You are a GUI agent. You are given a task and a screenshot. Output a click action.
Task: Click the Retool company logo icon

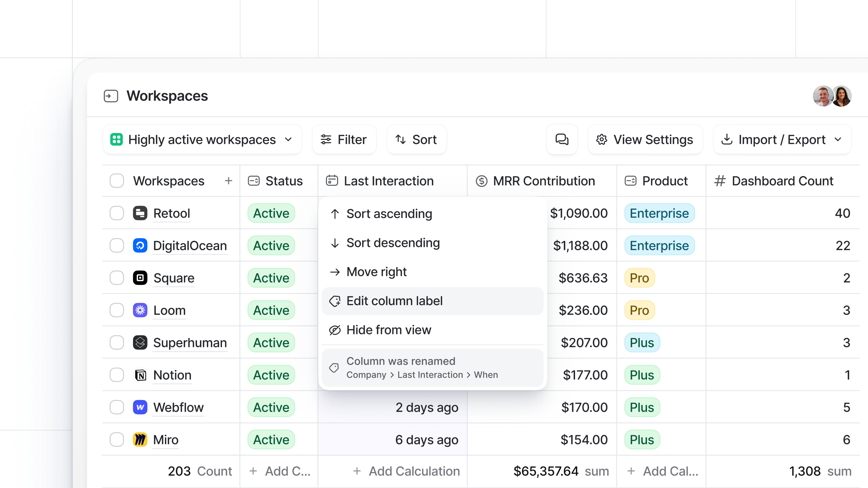click(140, 213)
